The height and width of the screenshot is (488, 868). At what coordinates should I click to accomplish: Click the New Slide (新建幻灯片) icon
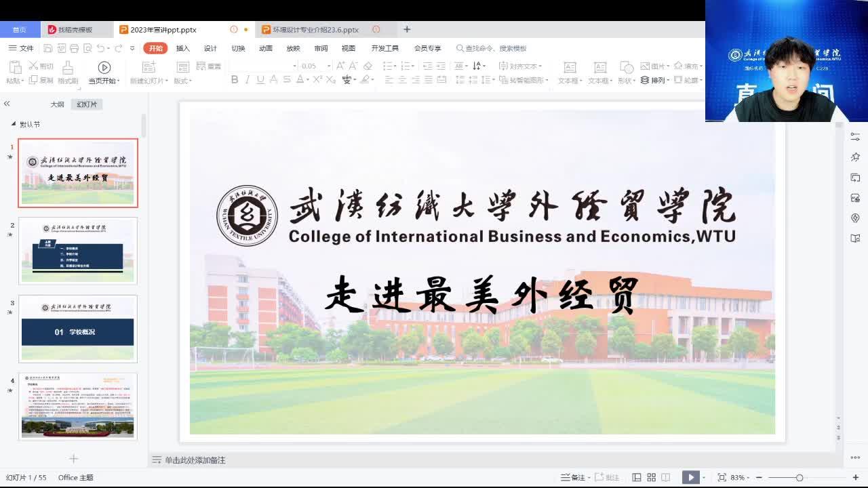pyautogui.click(x=149, y=67)
